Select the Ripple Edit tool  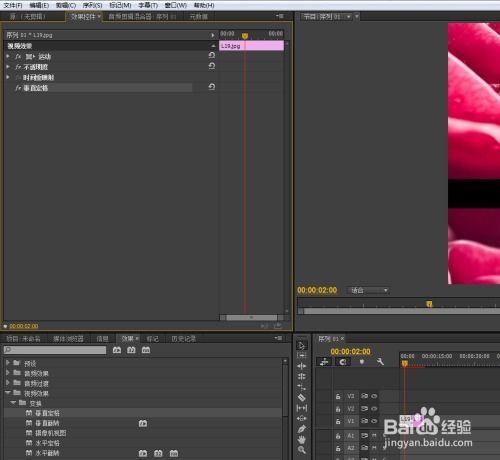pyautogui.click(x=301, y=366)
